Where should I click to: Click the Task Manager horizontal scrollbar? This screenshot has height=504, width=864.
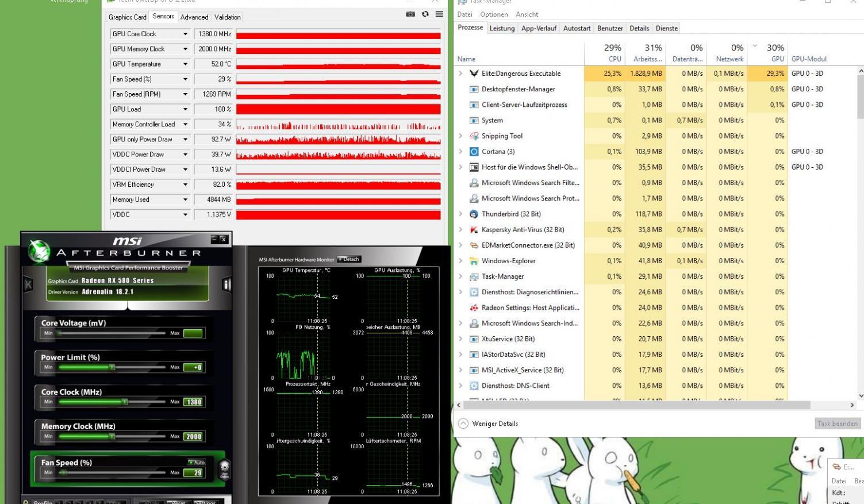point(638,405)
